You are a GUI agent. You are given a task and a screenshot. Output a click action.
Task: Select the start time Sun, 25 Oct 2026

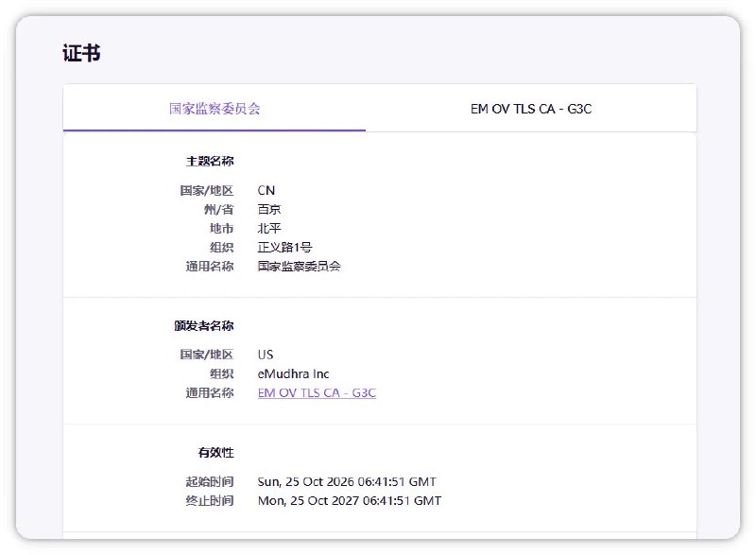pos(347,481)
